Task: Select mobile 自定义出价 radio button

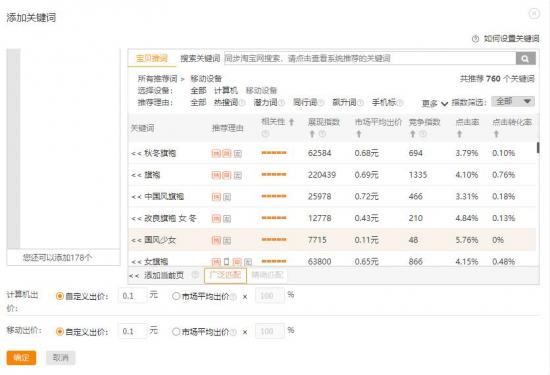Action: point(60,332)
